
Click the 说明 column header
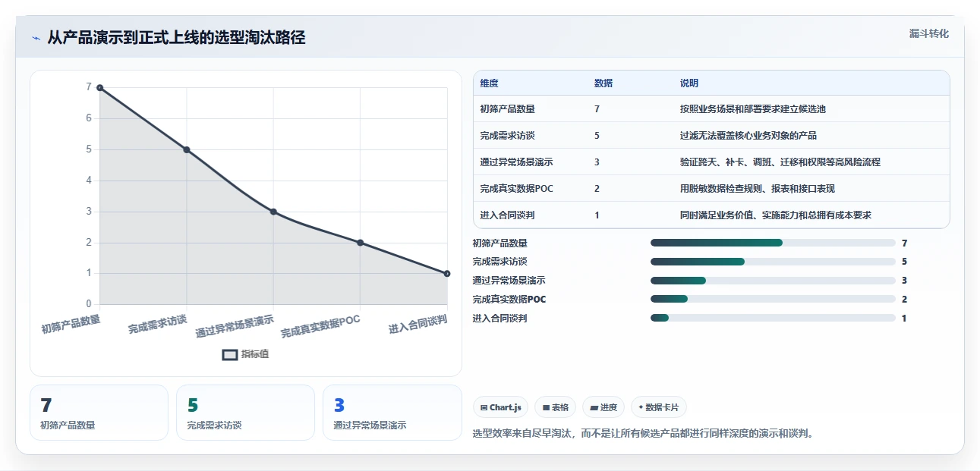coord(689,83)
